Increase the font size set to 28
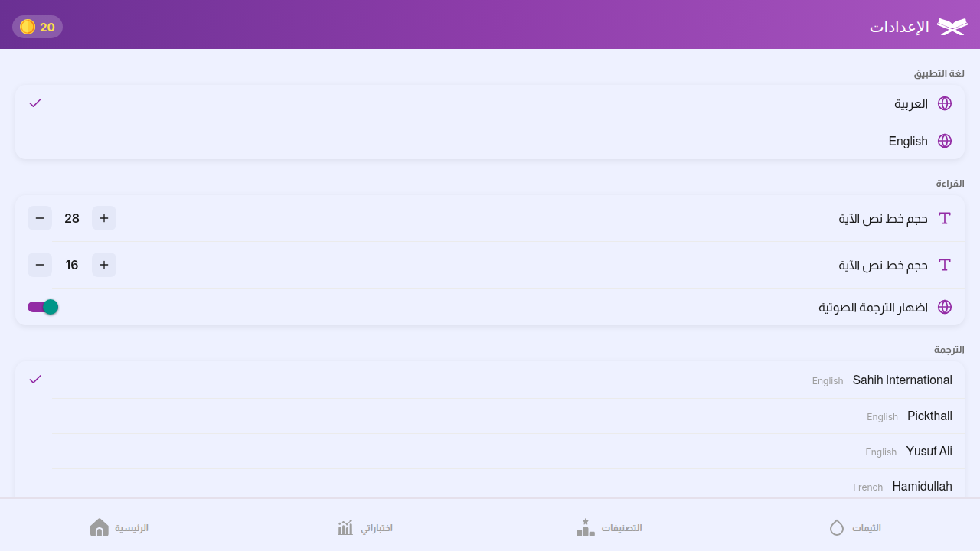This screenshot has width=980, height=551. 104,218
